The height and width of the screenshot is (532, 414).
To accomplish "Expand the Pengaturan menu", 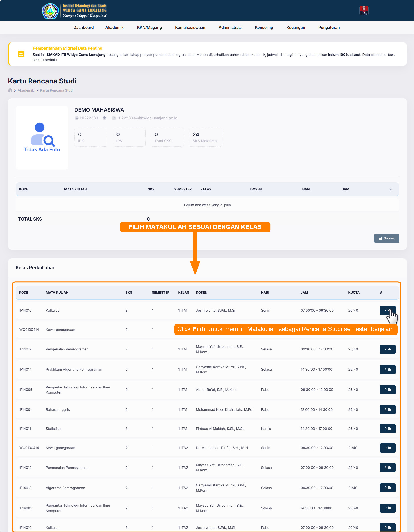I will pos(329,28).
